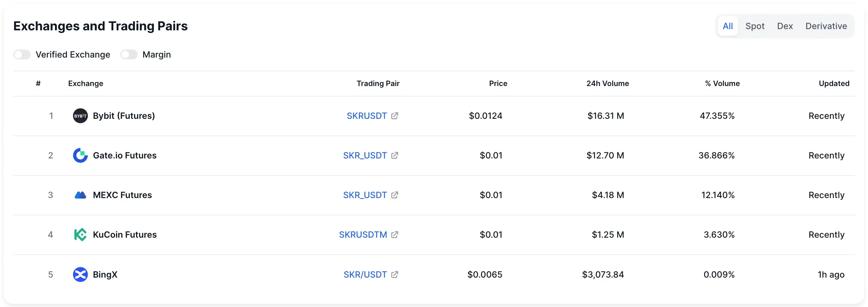
Task: Open external link icon beside SKRUSDTM
Action: point(395,235)
